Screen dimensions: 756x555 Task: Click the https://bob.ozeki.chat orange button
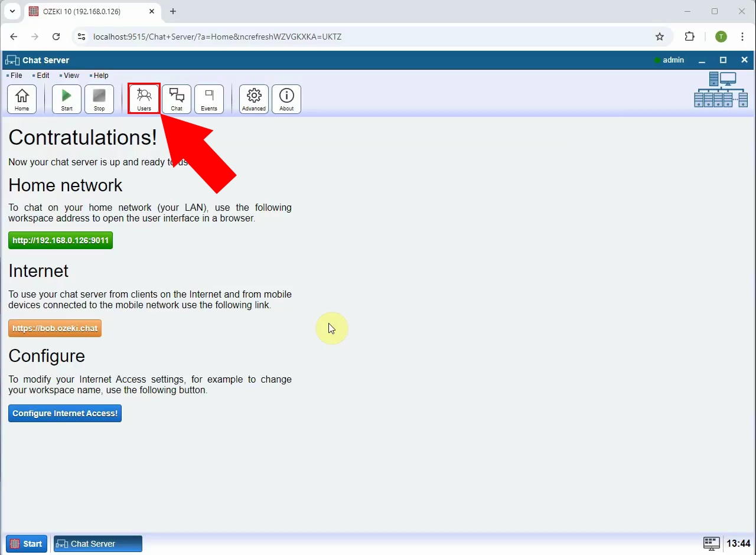(55, 328)
